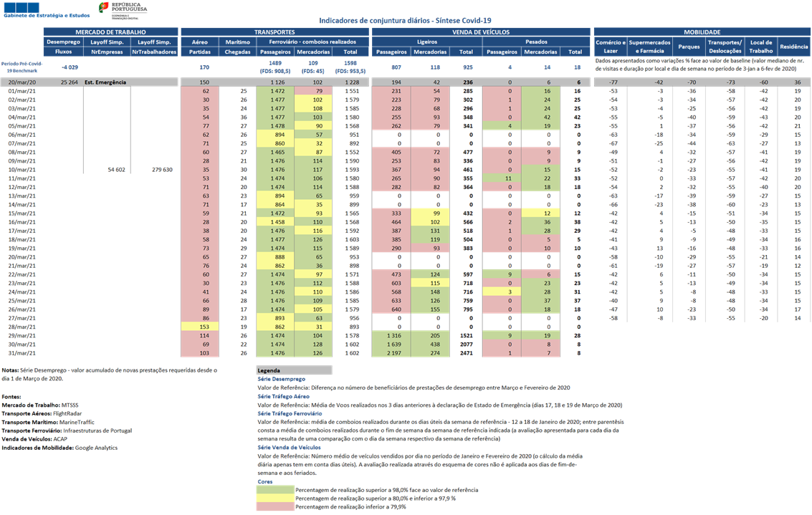Click the Parques column header
812x515 pixels.
pyautogui.click(x=689, y=47)
